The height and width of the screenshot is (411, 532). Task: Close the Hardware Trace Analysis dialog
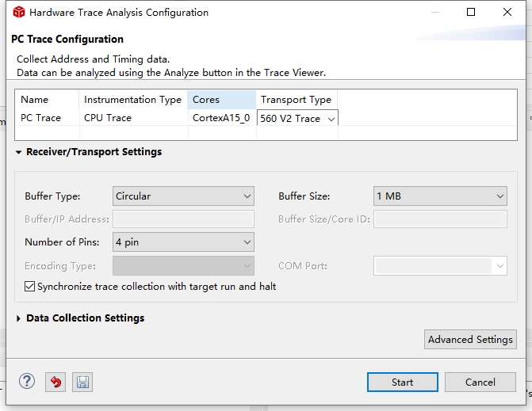tap(507, 13)
